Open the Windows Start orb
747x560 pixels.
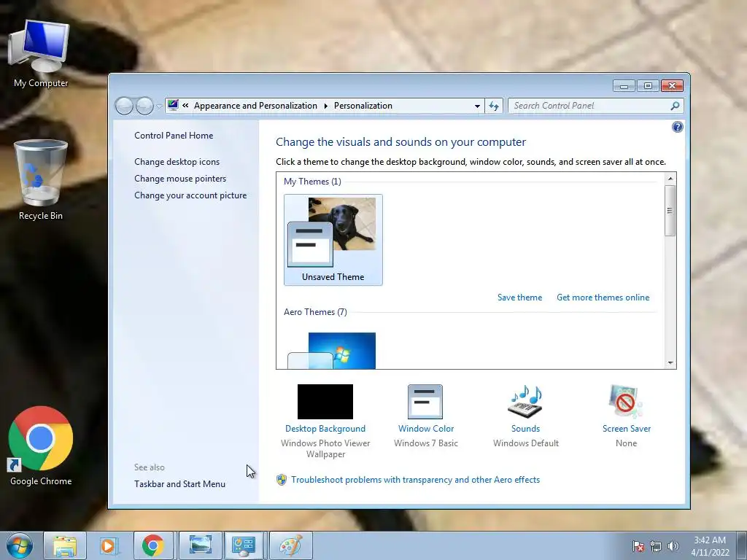coord(19,545)
